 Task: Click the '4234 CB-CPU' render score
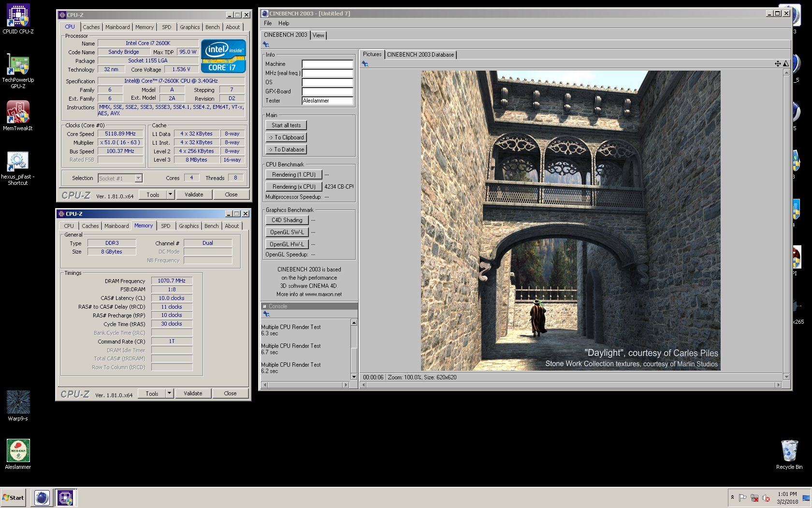coord(339,187)
